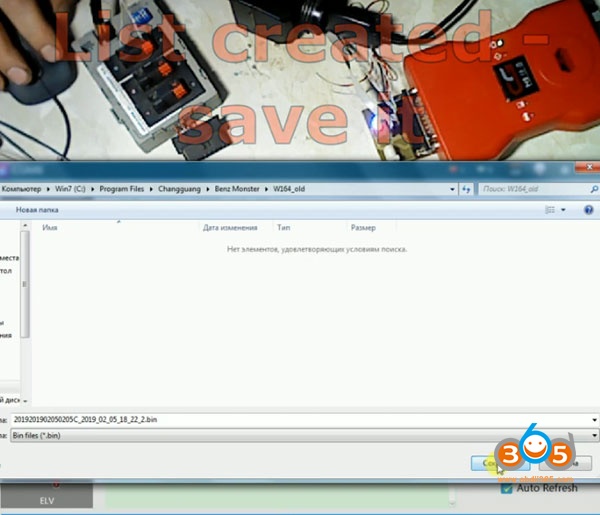
Task: Navigate to the Benz Monster breadcrumb folder
Action: [x=237, y=189]
